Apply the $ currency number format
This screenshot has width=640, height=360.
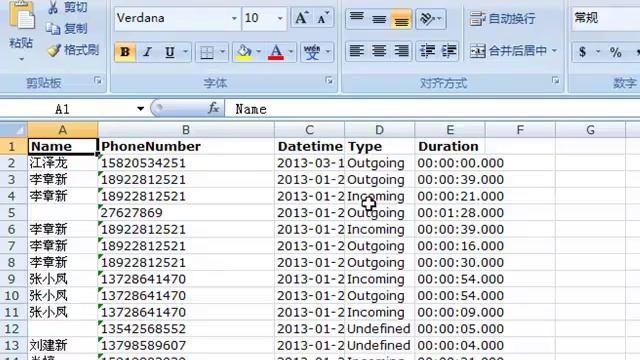582,52
